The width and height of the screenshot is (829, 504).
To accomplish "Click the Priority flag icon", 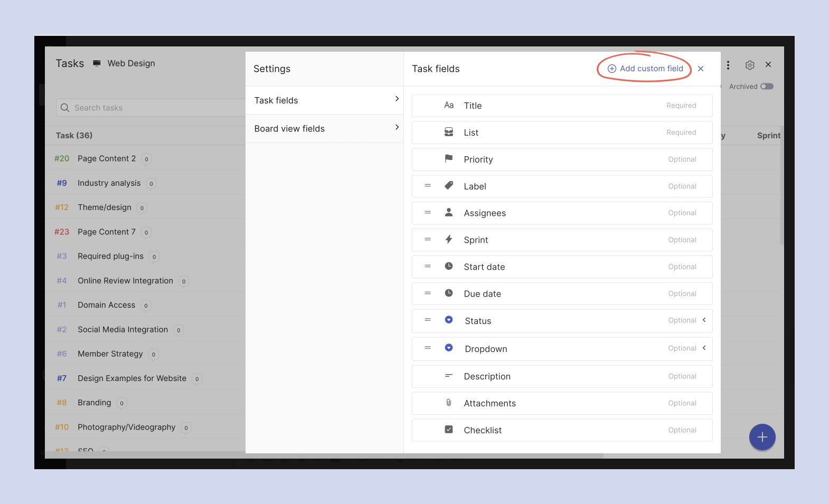I will click(x=448, y=159).
